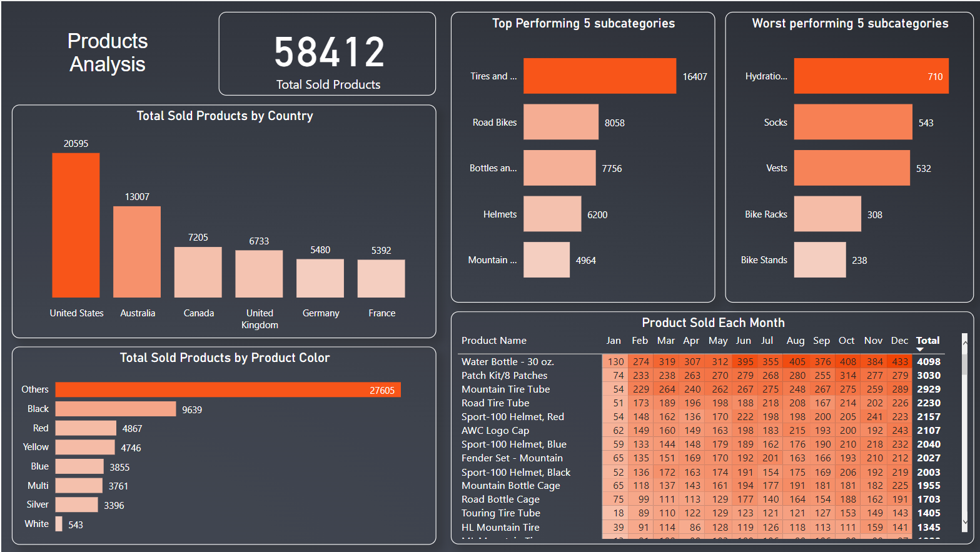Click the Patch Kit/8 Patches product name

tap(504, 376)
